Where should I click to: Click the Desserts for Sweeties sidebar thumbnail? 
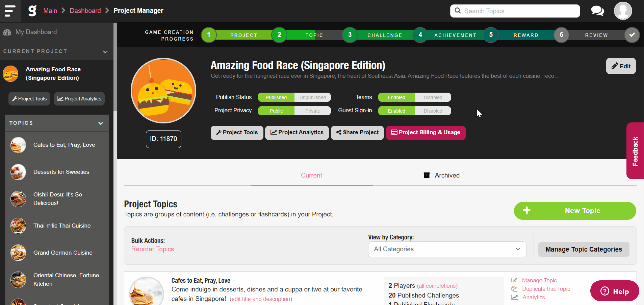pyautogui.click(x=18, y=172)
